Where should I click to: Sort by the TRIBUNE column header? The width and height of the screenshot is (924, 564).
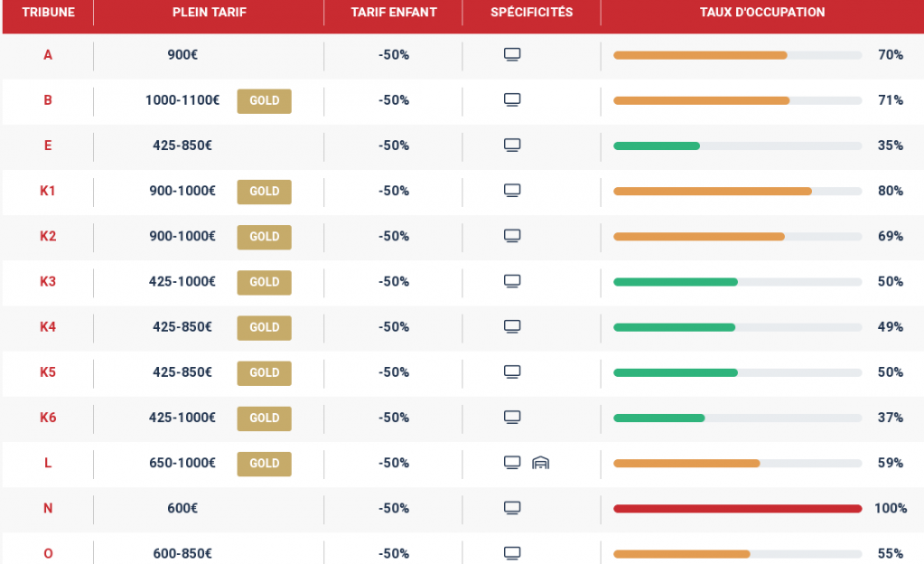click(48, 13)
